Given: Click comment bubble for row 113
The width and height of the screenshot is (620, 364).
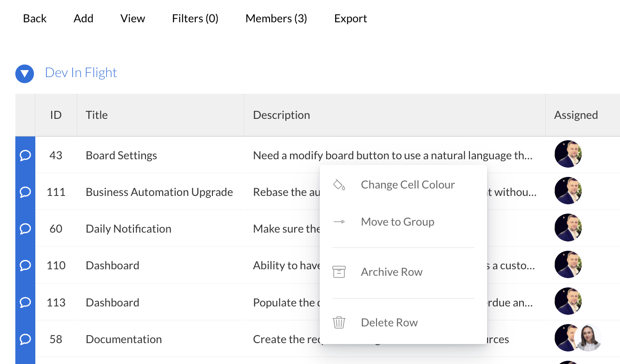Looking at the screenshot, I should click(25, 302).
